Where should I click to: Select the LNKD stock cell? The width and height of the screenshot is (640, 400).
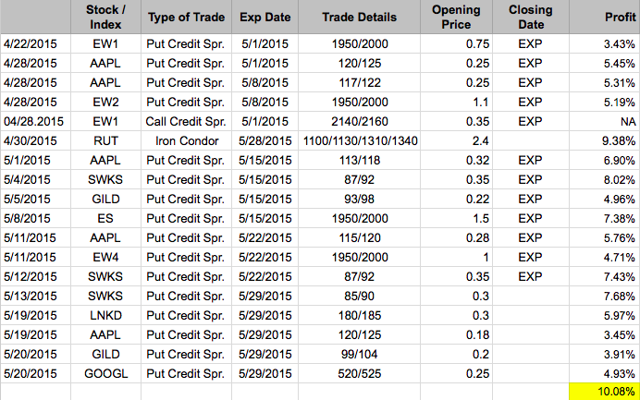[x=106, y=316]
